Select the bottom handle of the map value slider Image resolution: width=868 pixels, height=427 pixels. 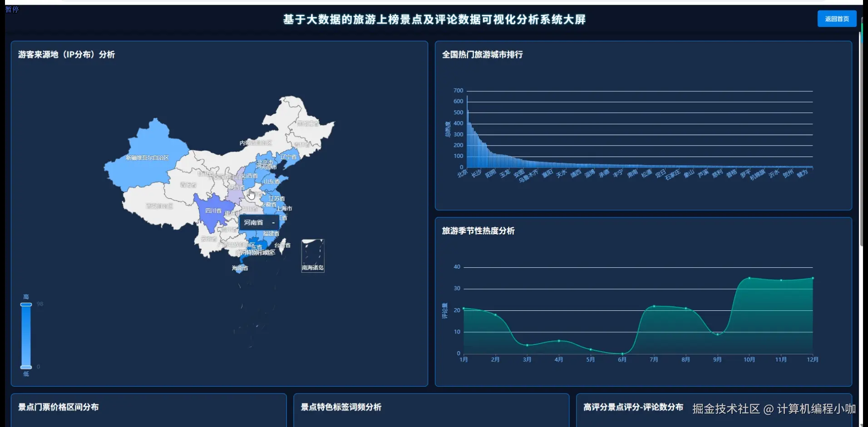pos(26,367)
